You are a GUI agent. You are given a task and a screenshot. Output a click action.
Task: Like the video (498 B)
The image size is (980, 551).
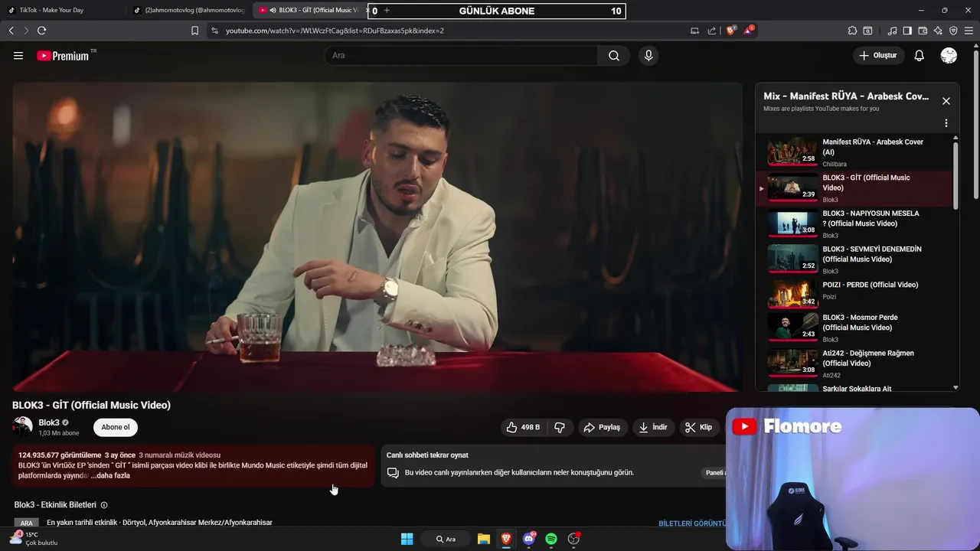(524, 427)
